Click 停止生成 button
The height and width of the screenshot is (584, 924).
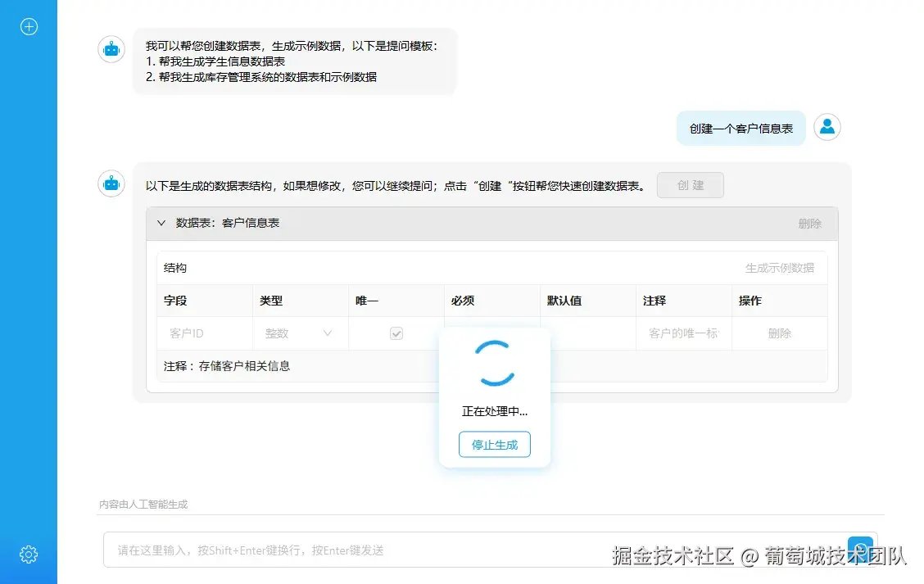click(495, 444)
